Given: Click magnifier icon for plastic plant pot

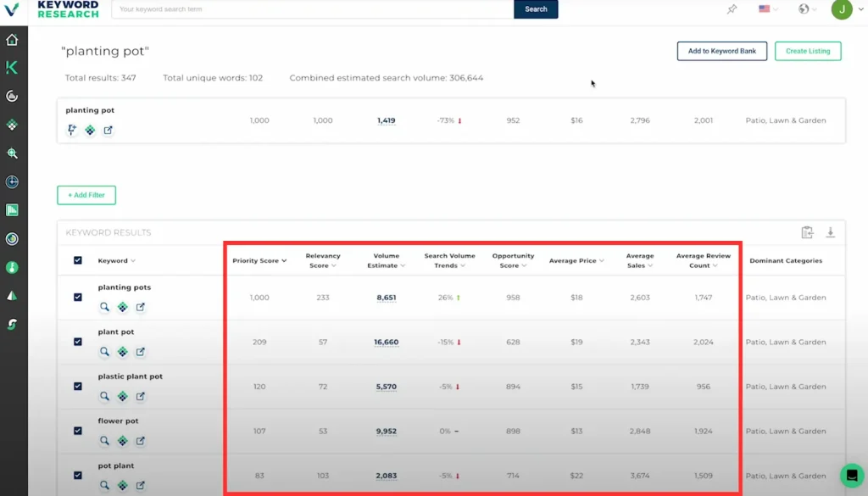Looking at the screenshot, I should pyautogui.click(x=104, y=396).
